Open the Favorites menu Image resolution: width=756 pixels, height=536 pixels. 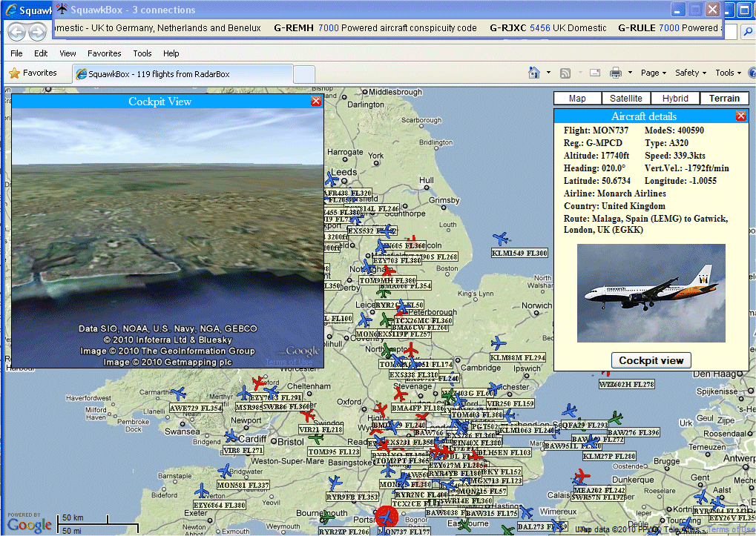pos(104,53)
